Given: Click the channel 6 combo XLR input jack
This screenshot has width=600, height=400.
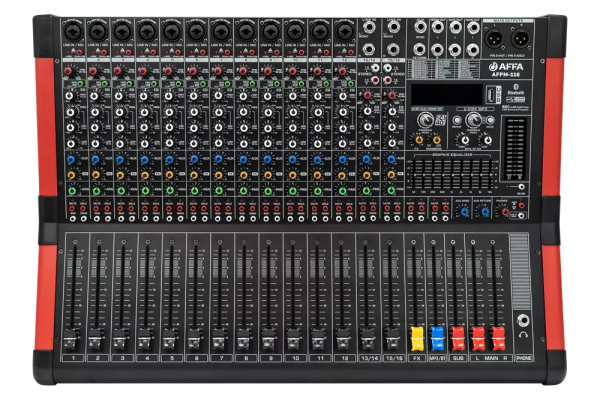Looking at the screenshot, I should (197, 31).
